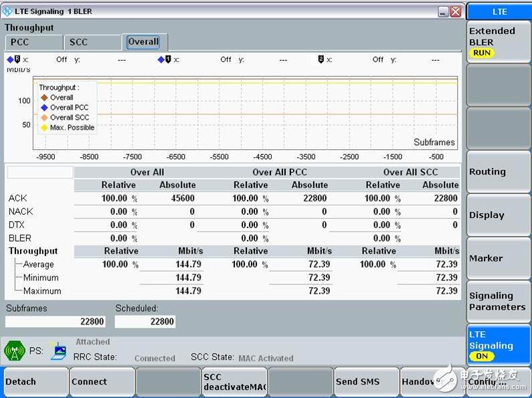Click the blue Overall PCC legend diamond
The image size is (532, 398).
(x=44, y=108)
